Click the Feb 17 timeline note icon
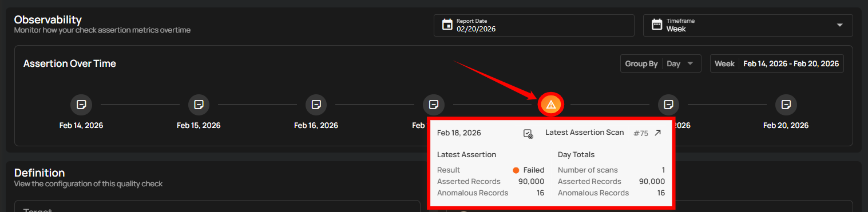Viewport: 868px width, 212px height. (434, 105)
